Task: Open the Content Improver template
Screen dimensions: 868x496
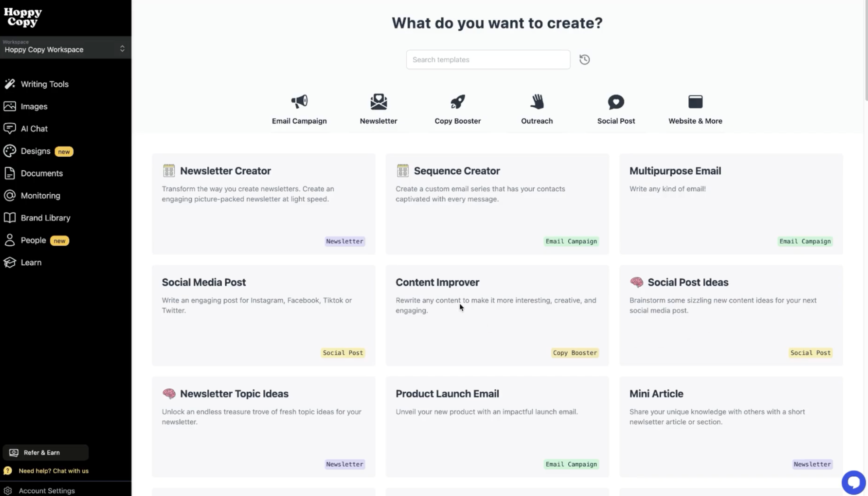Action: [x=497, y=315]
